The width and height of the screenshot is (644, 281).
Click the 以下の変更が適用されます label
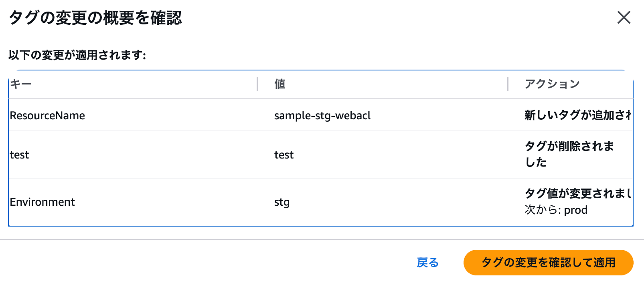pos(77,55)
